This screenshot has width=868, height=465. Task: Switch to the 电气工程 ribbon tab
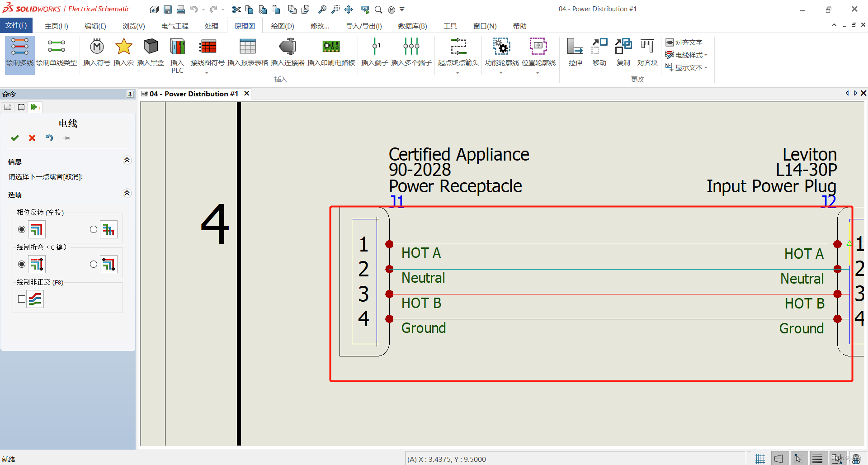coord(175,26)
